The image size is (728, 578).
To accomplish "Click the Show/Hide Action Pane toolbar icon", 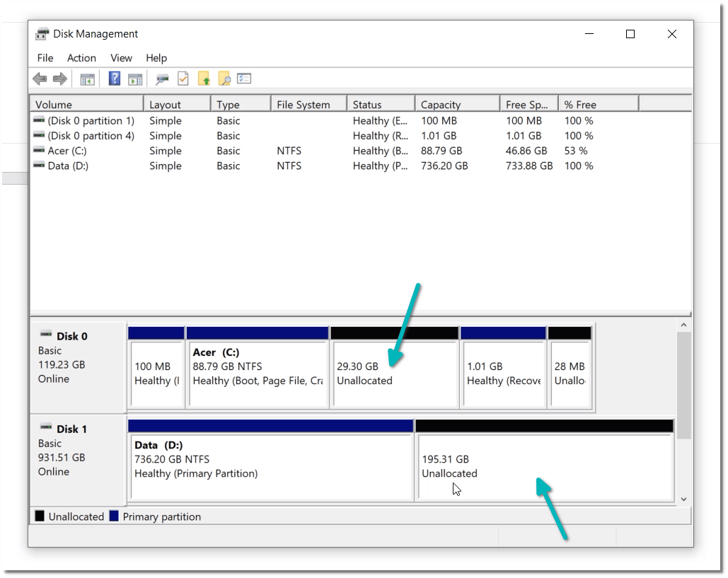I will (134, 78).
